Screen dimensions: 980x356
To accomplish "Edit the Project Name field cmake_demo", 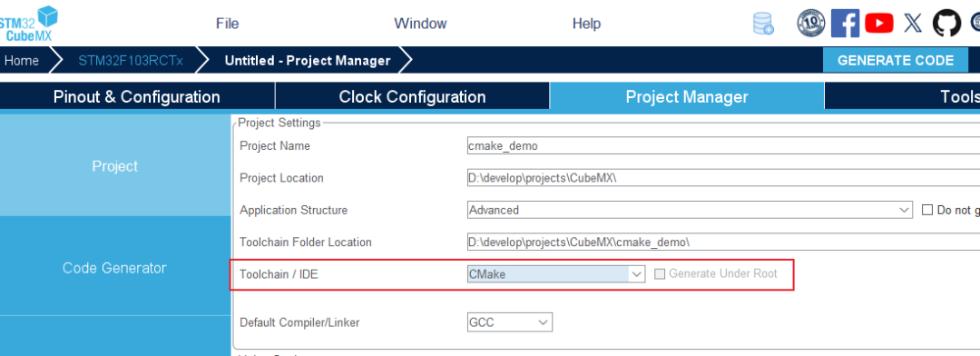I will 723,146.
